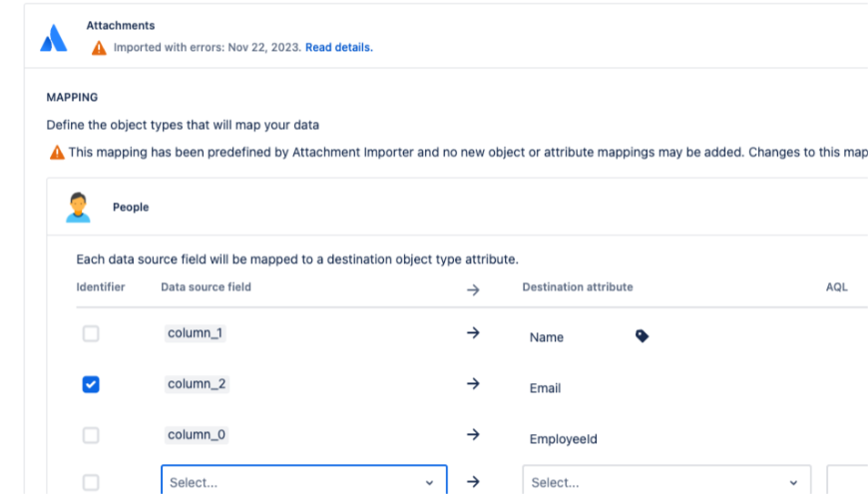Click the import errors warning triangle
This screenshot has width=868, height=494.
pyautogui.click(x=98, y=48)
